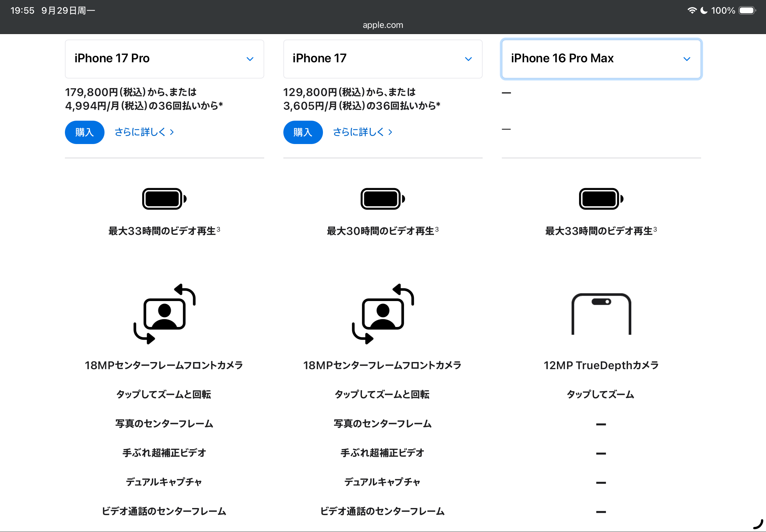Viewport: 766px width, 532px height.
Task: Open the iPhone 17 Pro model dropdown
Action: (165, 59)
